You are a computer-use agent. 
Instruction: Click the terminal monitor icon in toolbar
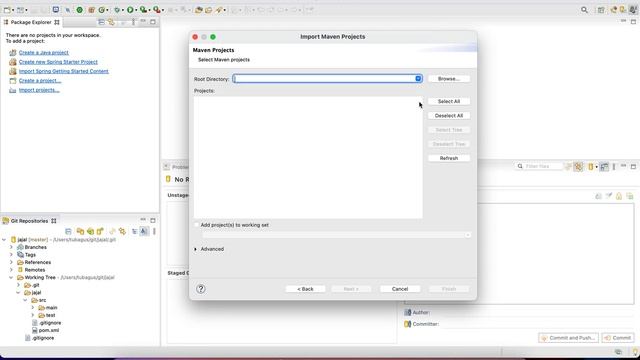tap(56, 10)
